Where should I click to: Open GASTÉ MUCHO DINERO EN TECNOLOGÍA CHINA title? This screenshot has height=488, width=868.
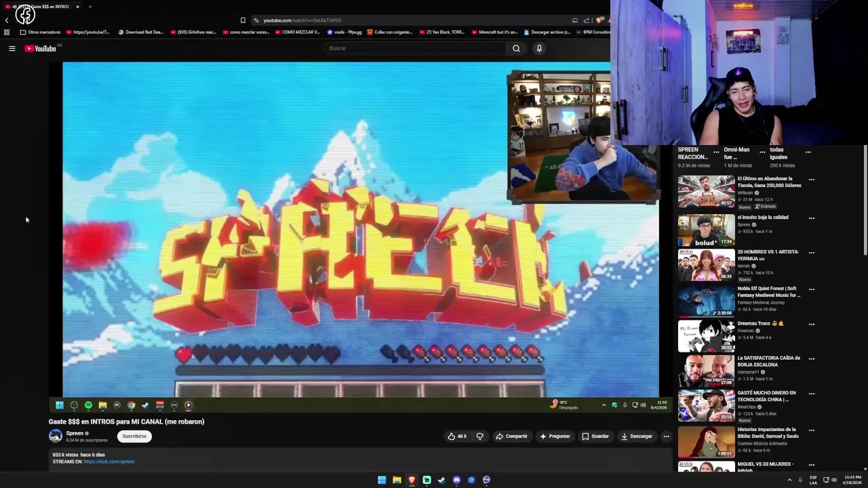[767, 396]
